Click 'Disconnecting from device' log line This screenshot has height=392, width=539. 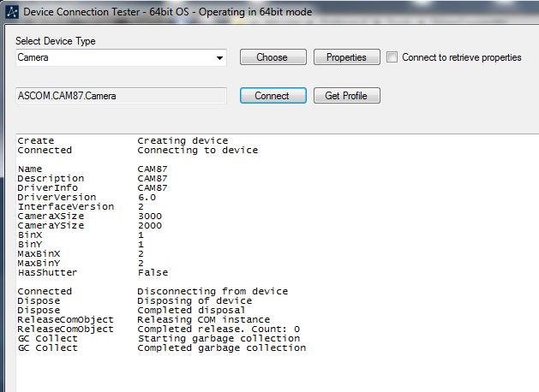[x=213, y=291]
